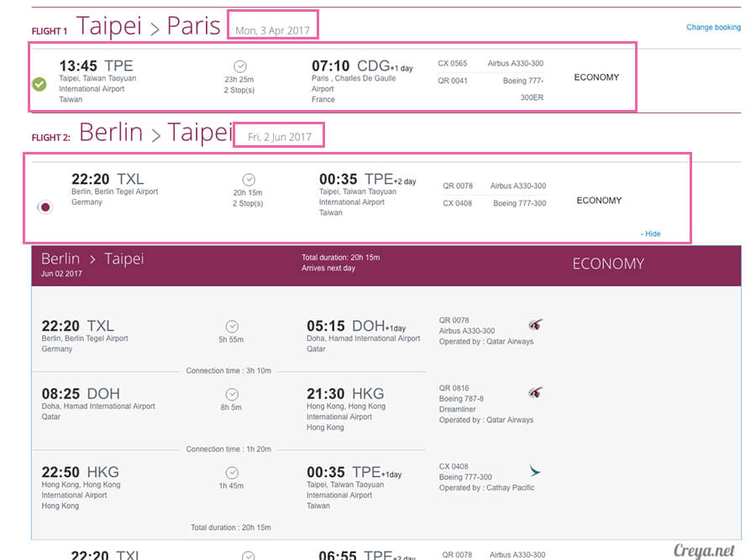
Task: Click the green checkmark on Flight 1
Action: [39, 84]
